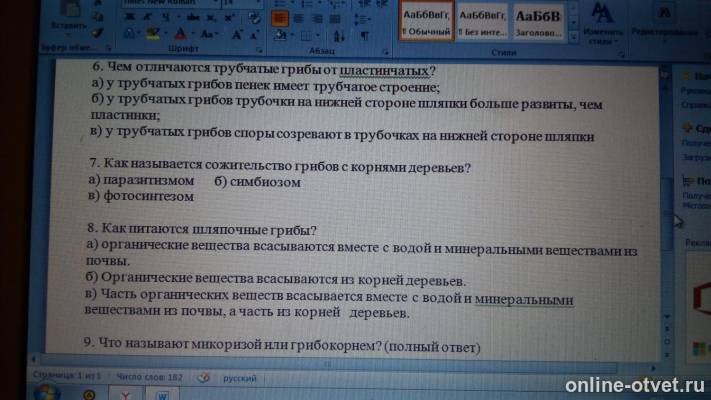Switch to the Word taskbar button
The image size is (711, 400).
tap(162, 395)
